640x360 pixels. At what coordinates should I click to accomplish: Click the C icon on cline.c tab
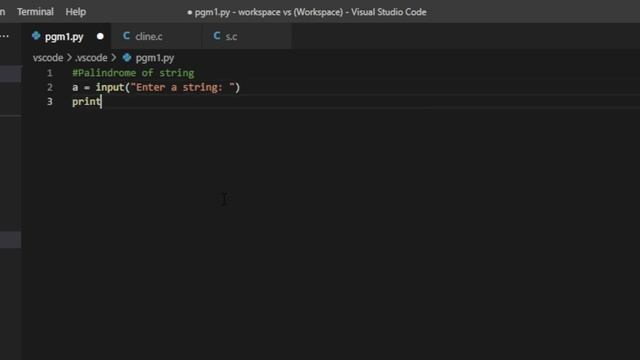click(x=127, y=36)
